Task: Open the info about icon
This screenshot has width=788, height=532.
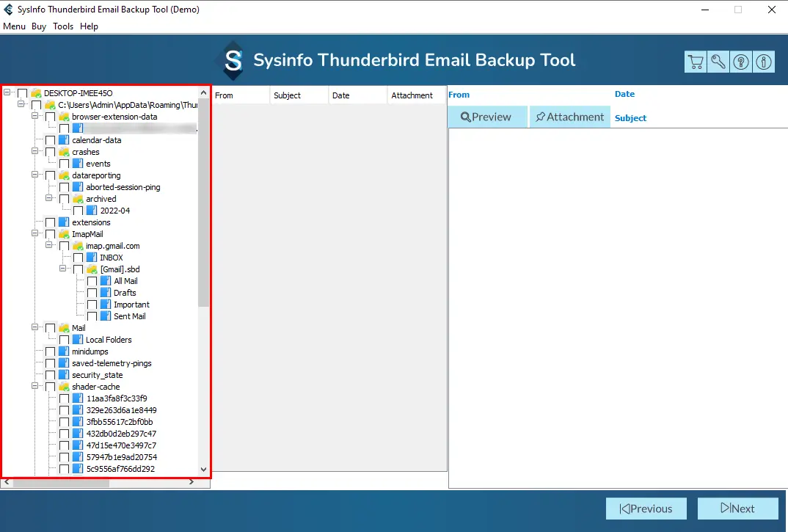Action: [x=764, y=62]
